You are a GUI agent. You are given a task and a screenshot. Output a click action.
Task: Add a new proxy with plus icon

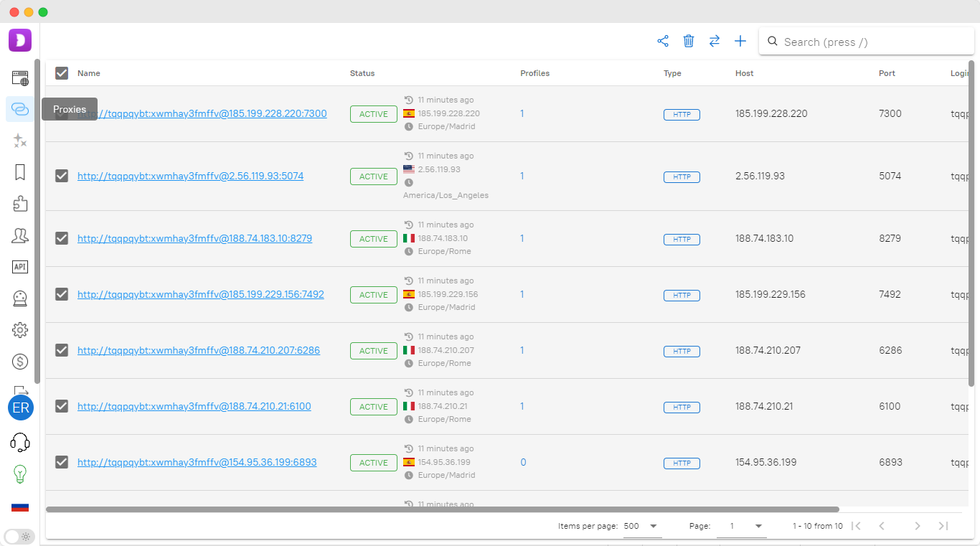tap(740, 42)
